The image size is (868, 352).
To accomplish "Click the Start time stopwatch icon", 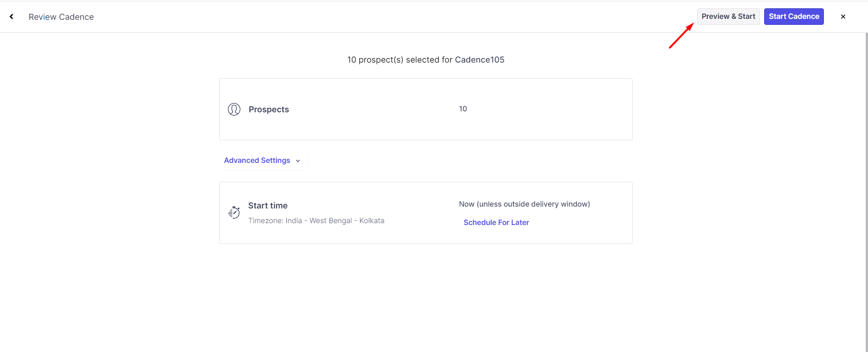I will tap(234, 212).
